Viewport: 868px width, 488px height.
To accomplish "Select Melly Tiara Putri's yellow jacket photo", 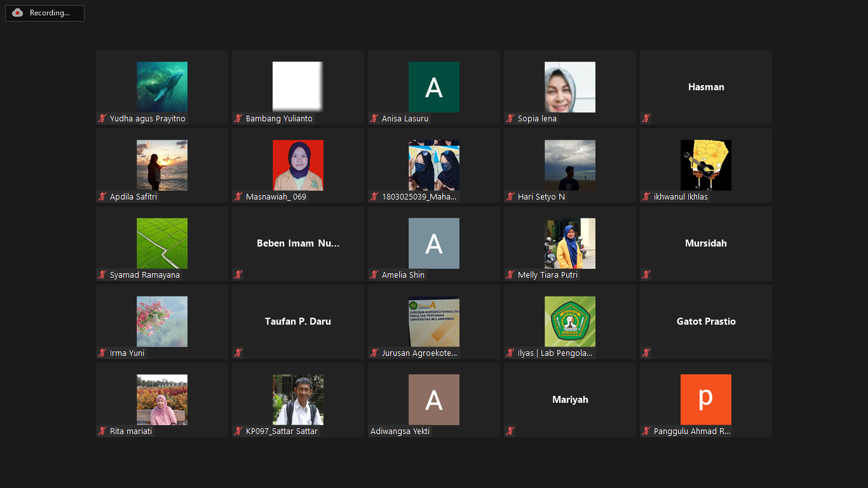I will (570, 243).
